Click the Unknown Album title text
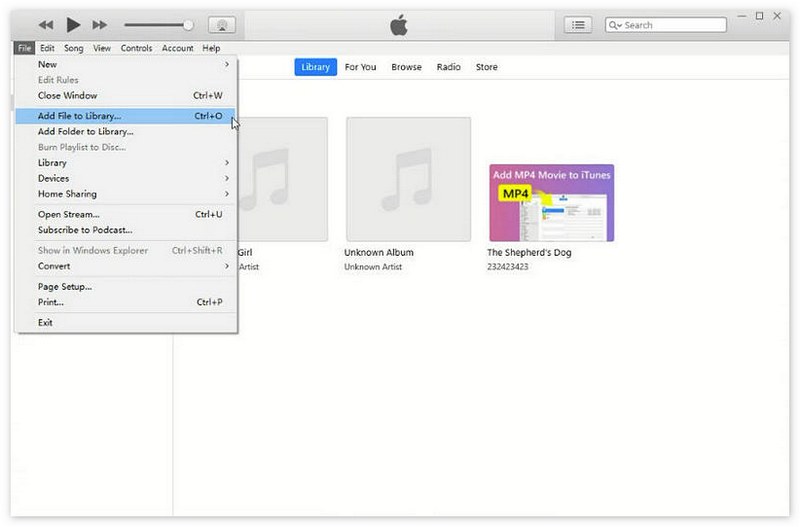 tap(379, 253)
